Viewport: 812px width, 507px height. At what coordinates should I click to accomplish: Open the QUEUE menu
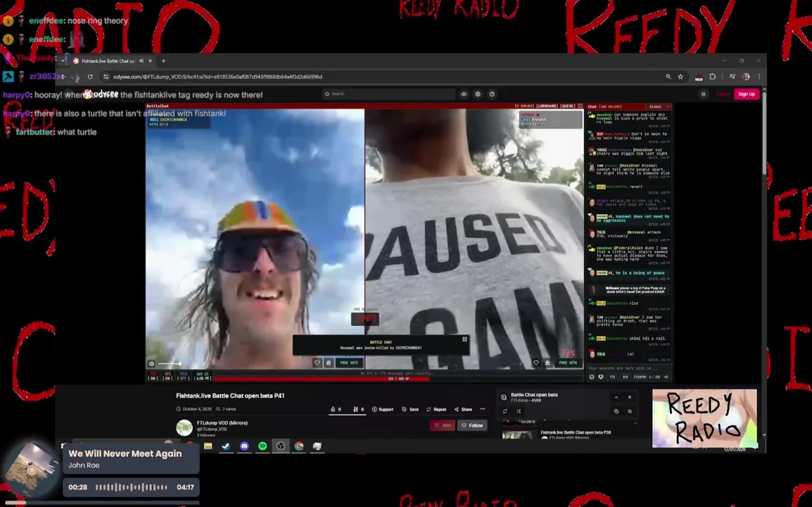[569, 106]
